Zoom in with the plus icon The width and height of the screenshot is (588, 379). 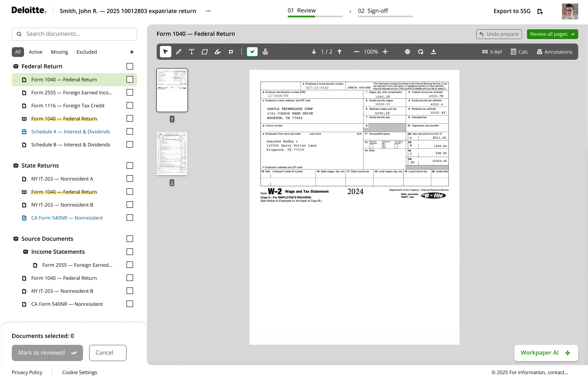coord(385,52)
